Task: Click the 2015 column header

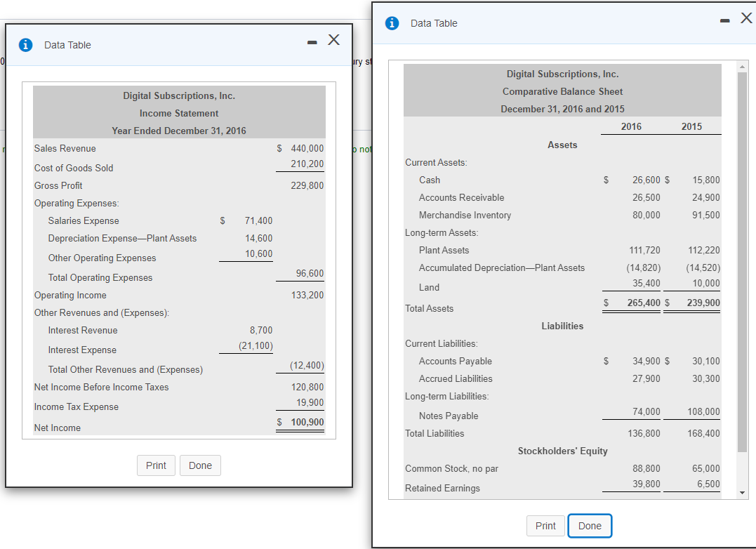Action: 691,126
